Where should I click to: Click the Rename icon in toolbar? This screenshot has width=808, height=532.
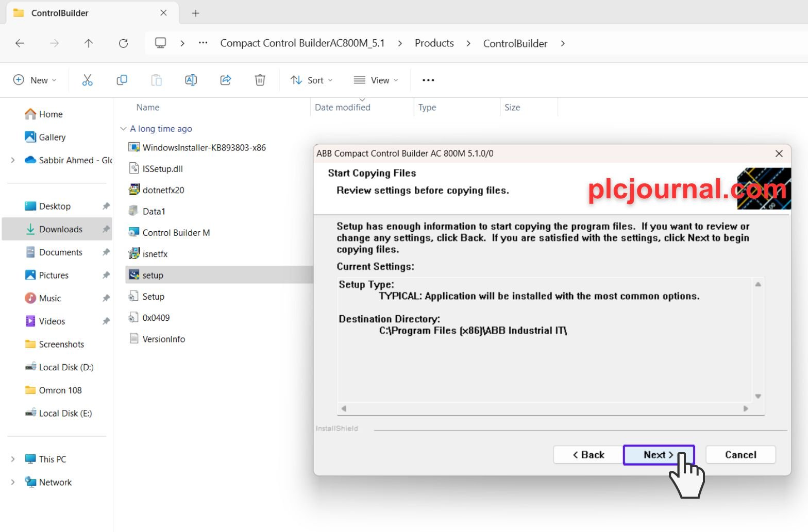191,80
